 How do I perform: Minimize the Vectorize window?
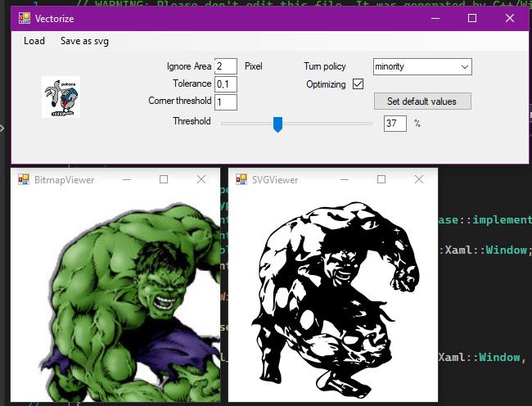click(435, 18)
